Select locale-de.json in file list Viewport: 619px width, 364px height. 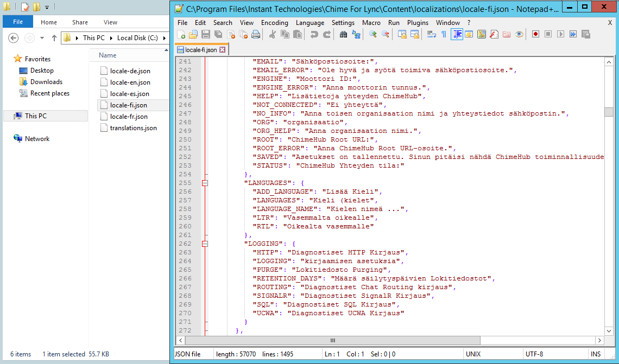click(130, 71)
